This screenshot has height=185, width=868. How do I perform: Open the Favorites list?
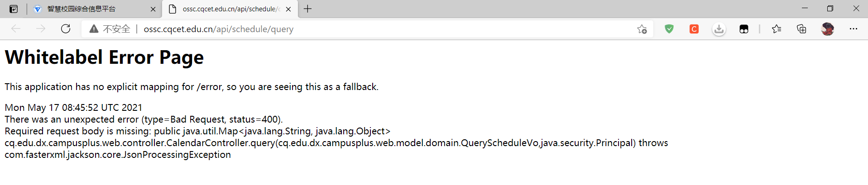[x=777, y=29]
